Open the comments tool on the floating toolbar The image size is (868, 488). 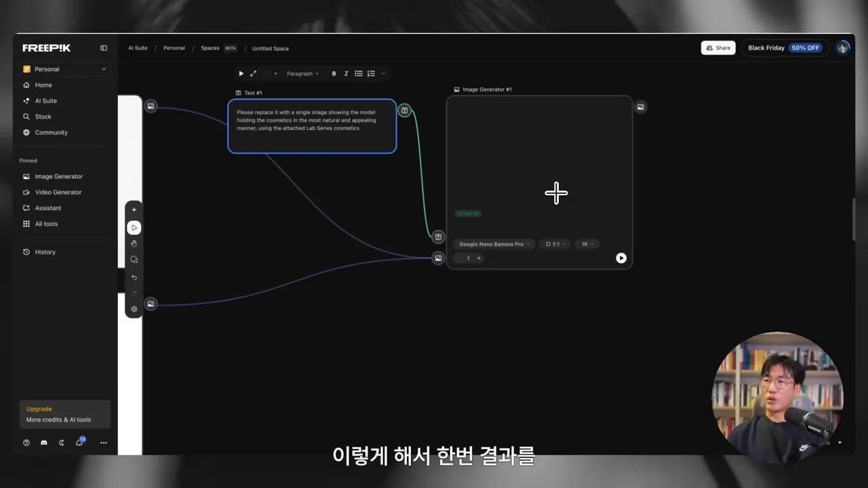click(x=134, y=260)
